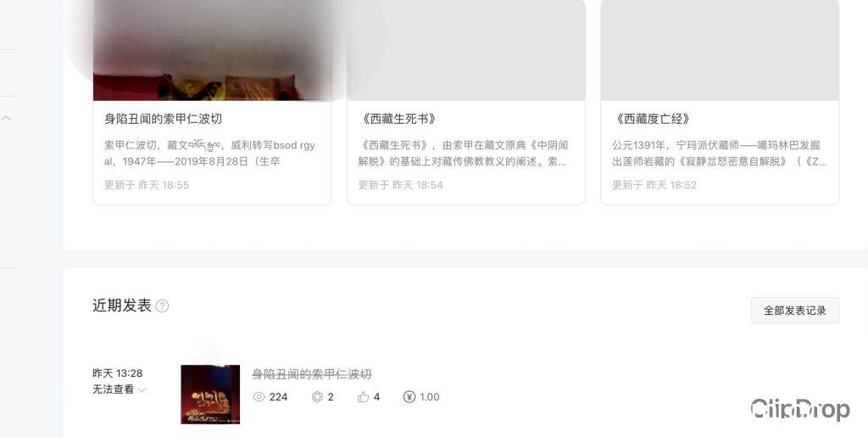Viewport: 868px width, 437px height.
Task: Open the recent post cover thumbnail
Action: coord(210,395)
